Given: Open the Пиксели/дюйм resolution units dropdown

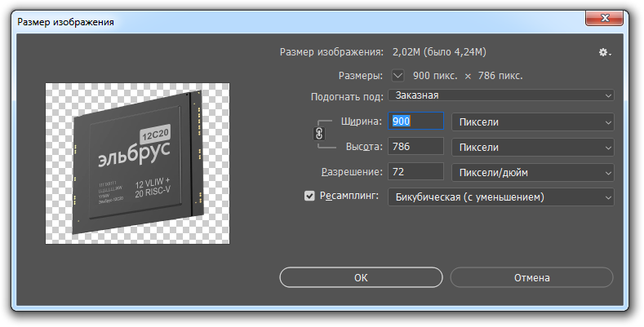Looking at the screenshot, I should (x=533, y=172).
